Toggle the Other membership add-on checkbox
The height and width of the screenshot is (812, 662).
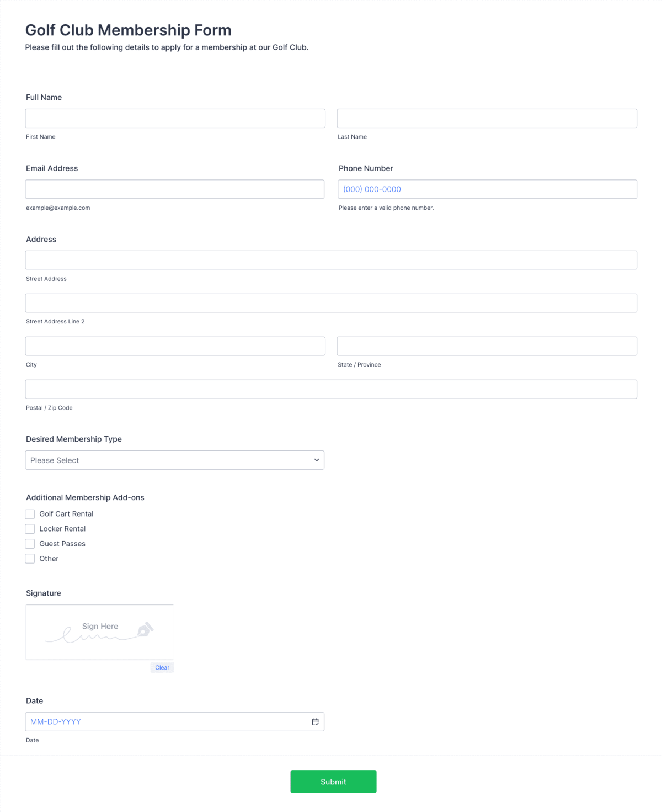(30, 559)
